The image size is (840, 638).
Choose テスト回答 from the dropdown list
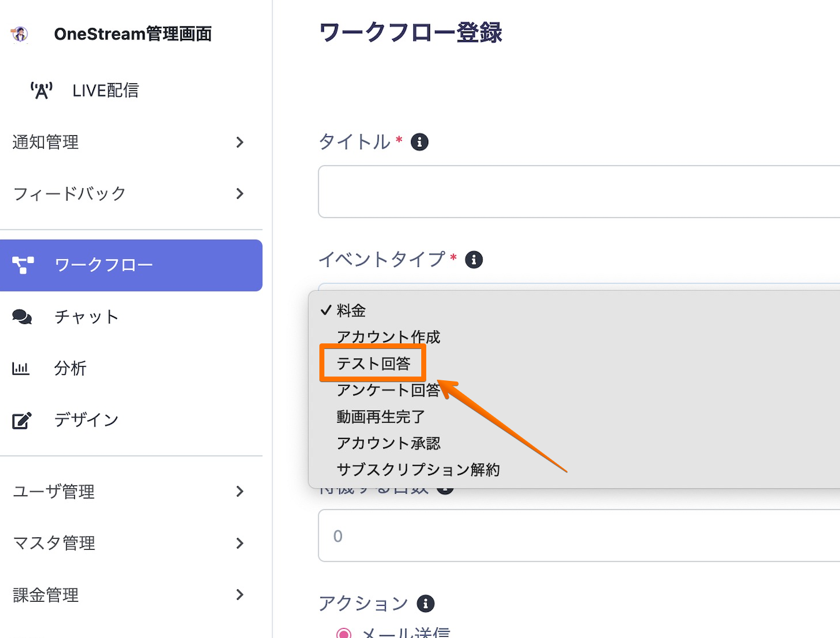coord(373,363)
